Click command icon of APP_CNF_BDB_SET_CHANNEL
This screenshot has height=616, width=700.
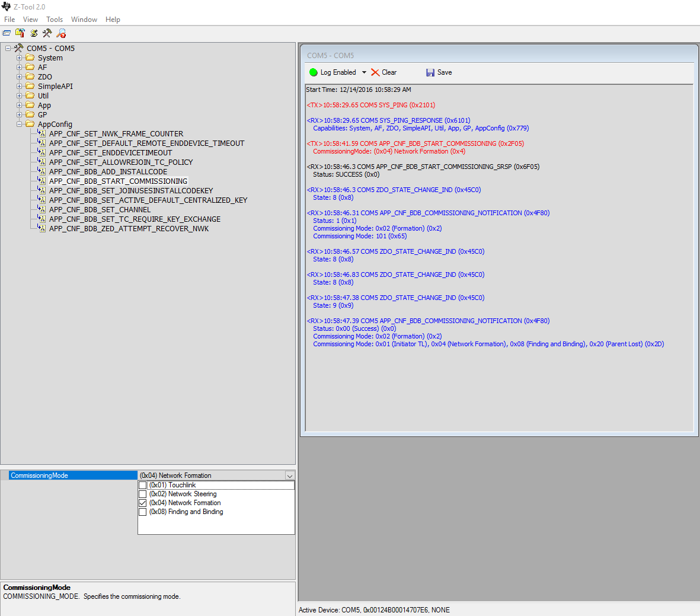pyautogui.click(x=41, y=209)
